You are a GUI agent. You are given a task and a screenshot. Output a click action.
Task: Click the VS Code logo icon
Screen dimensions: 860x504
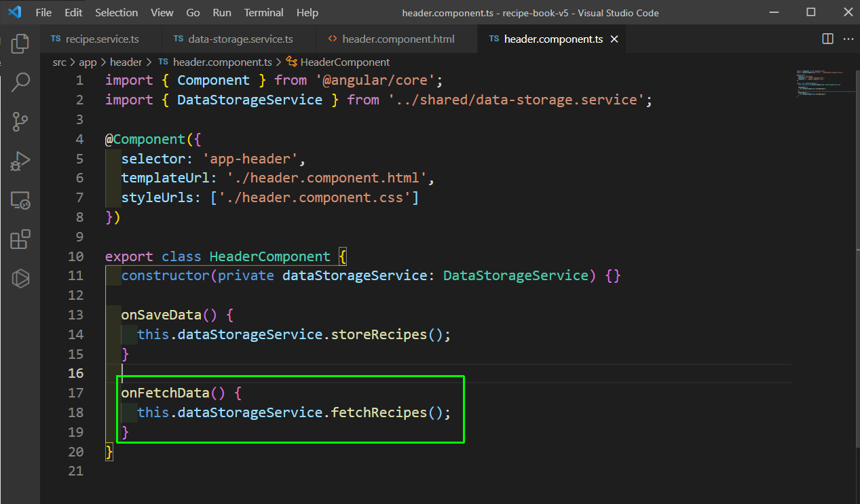pos(15,12)
